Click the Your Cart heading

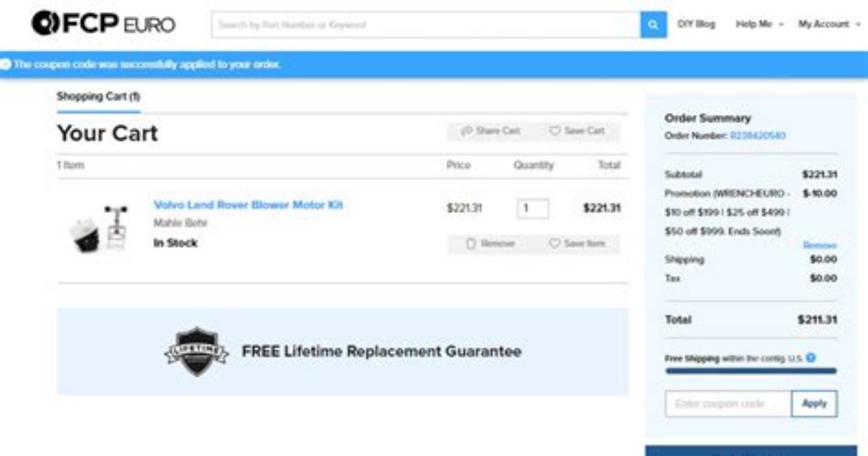point(107,133)
